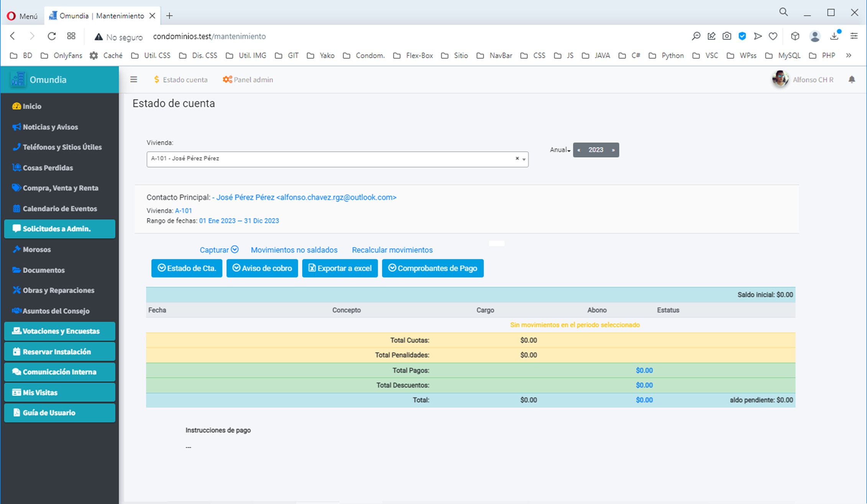Image resolution: width=867 pixels, height=504 pixels.
Task: Reload the page with refresh icon
Action: 51,36
